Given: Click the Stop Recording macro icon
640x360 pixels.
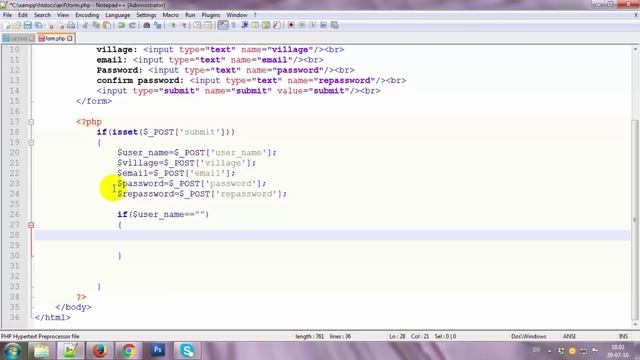Looking at the screenshot, I should pos(302,25).
